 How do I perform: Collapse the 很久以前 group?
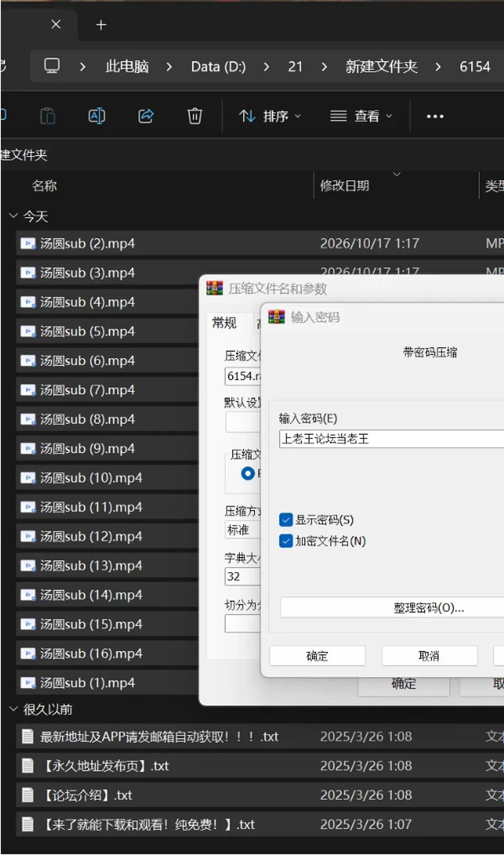[x=14, y=709]
